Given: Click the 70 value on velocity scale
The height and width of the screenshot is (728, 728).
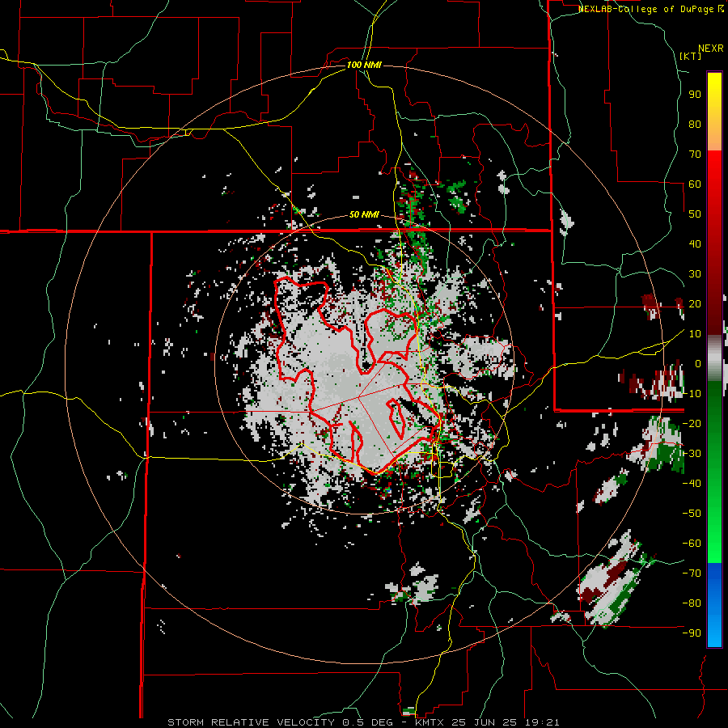Looking at the screenshot, I should (x=695, y=154).
